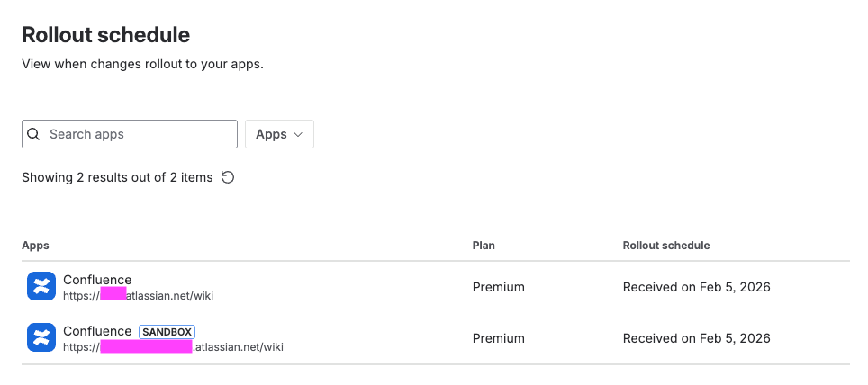Click Premium plan in the sandbox row
Viewport: 868px width, 385px height.
498,338
